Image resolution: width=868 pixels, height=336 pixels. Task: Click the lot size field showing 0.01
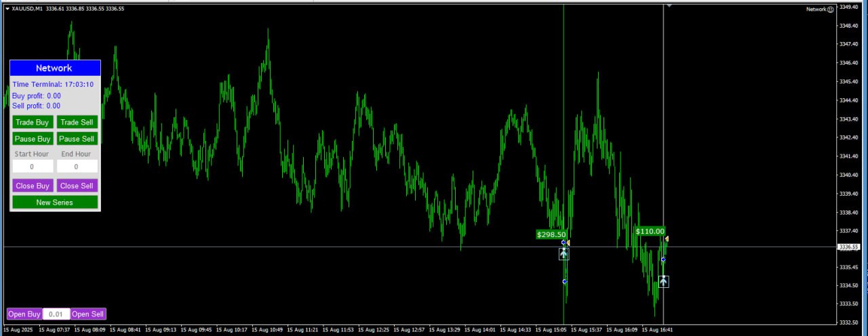point(56,314)
